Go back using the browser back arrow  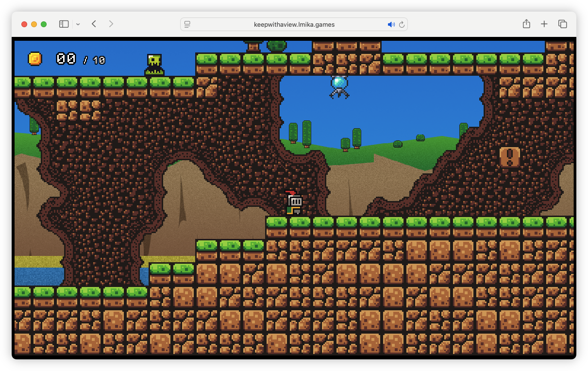click(94, 24)
